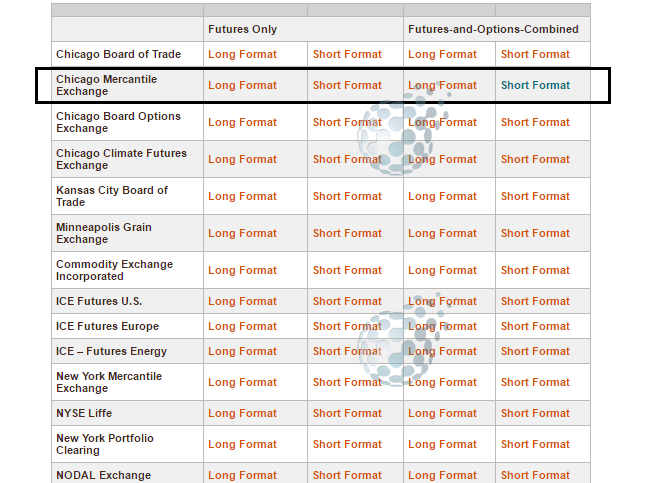Image resolution: width=648 pixels, height=483 pixels.
Task: Open Chicago Mercantile Exchange combined Short Format link
Action: point(535,85)
